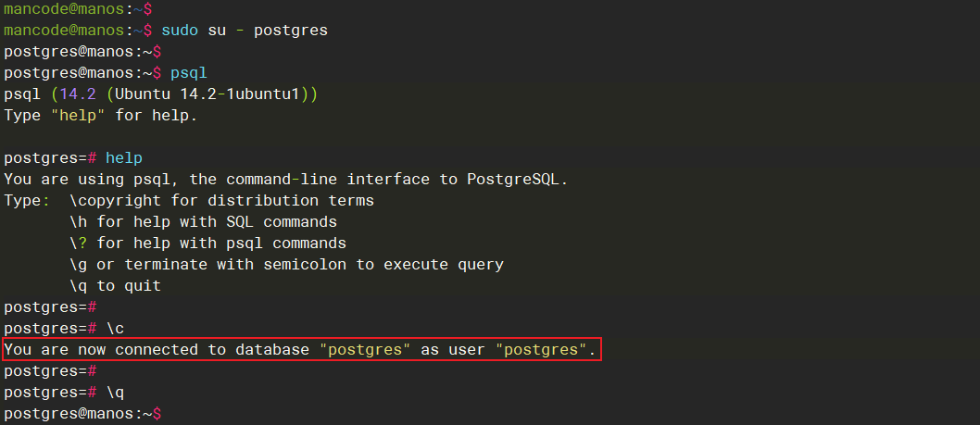Click the '\q' command entered at postgres=# prompt

click(x=115, y=392)
